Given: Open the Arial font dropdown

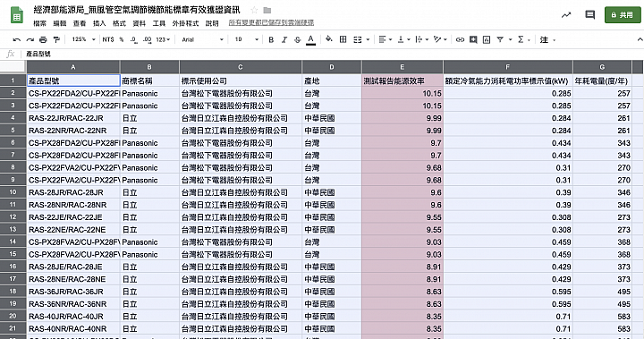Looking at the screenshot, I should pyautogui.click(x=203, y=40).
